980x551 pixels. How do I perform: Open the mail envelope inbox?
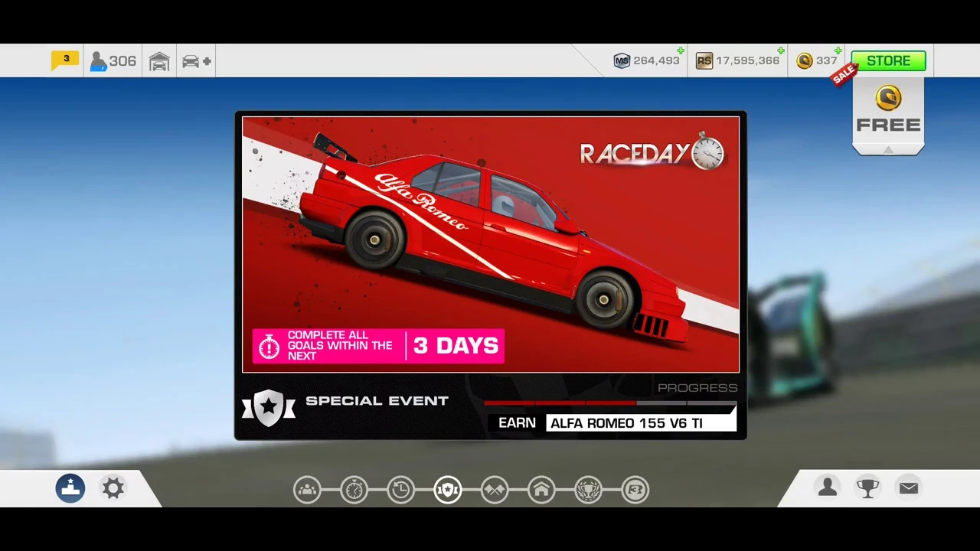[909, 487]
